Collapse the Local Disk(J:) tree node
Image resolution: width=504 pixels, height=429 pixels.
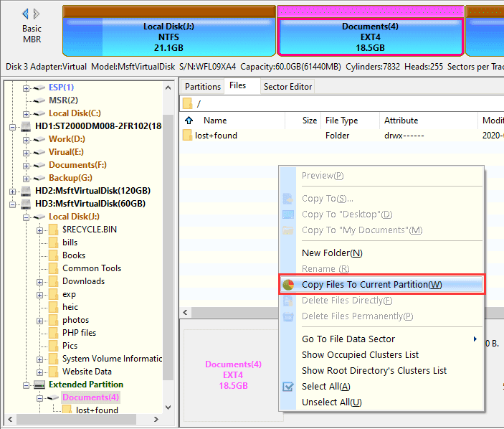pyautogui.click(x=27, y=217)
